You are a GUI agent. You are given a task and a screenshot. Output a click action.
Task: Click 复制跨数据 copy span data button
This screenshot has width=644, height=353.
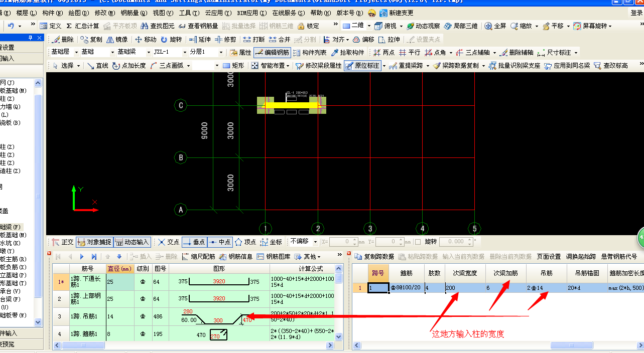(374, 257)
